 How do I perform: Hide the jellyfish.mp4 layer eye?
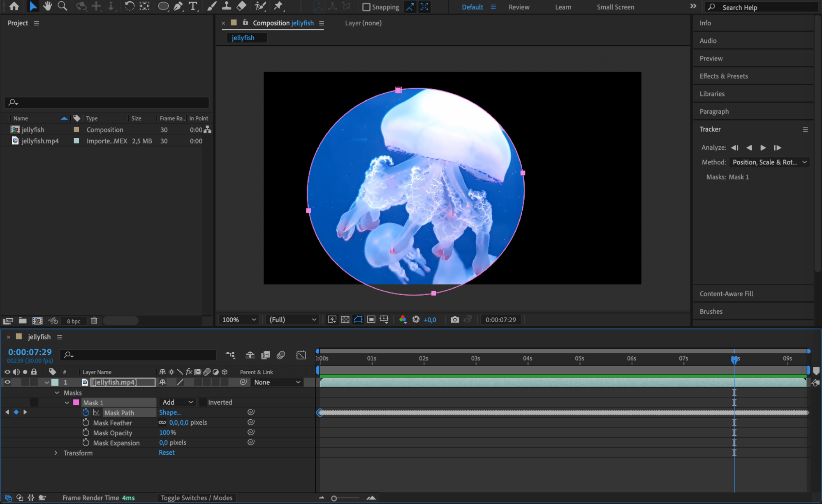coord(7,382)
